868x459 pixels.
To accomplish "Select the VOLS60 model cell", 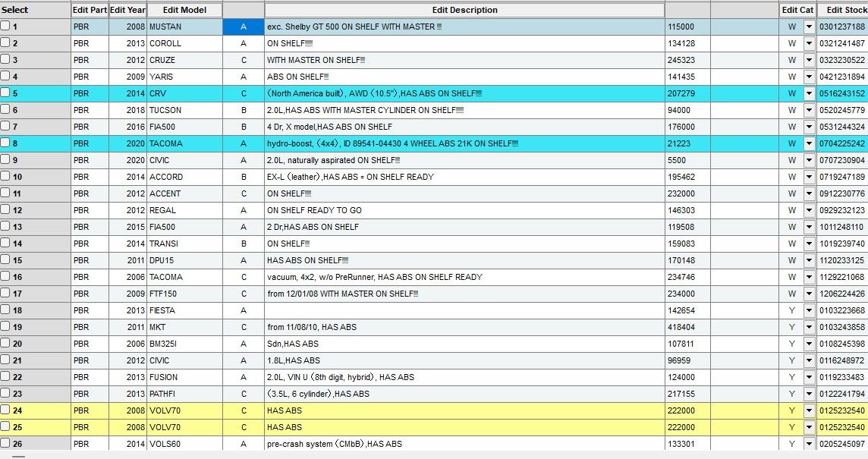I will [x=185, y=444].
